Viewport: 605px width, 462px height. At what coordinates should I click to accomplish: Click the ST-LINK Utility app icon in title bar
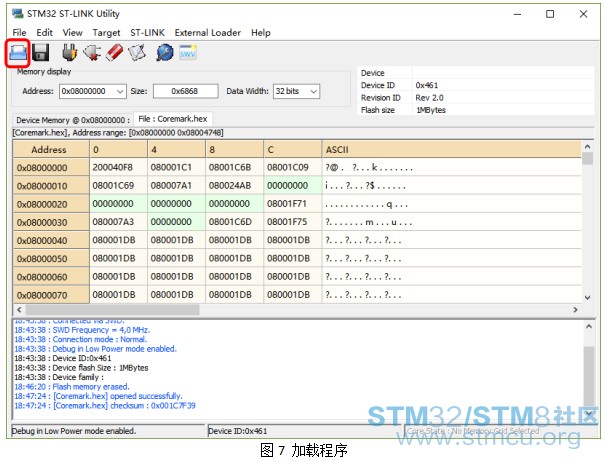17,14
